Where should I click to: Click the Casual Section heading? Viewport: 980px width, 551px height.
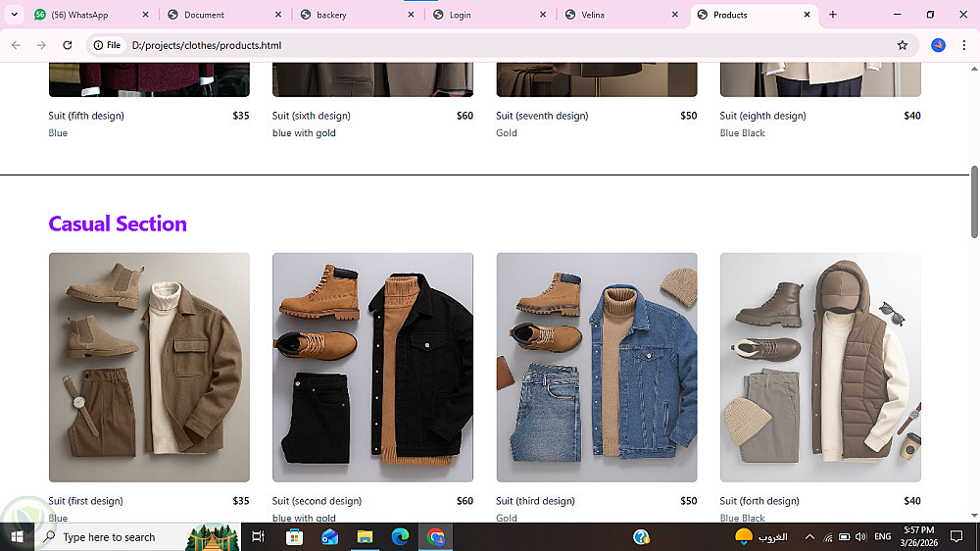pos(118,224)
